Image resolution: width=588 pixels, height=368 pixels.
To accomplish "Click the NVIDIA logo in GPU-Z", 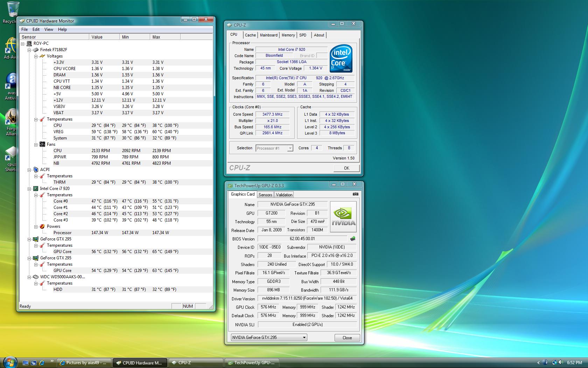I will pyautogui.click(x=343, y=217).
